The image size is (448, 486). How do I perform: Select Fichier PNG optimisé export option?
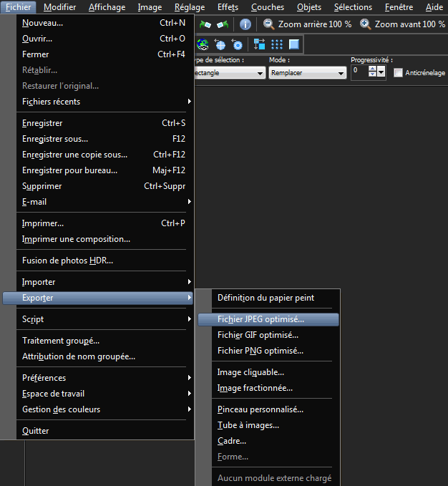click(x=260, y=351)
